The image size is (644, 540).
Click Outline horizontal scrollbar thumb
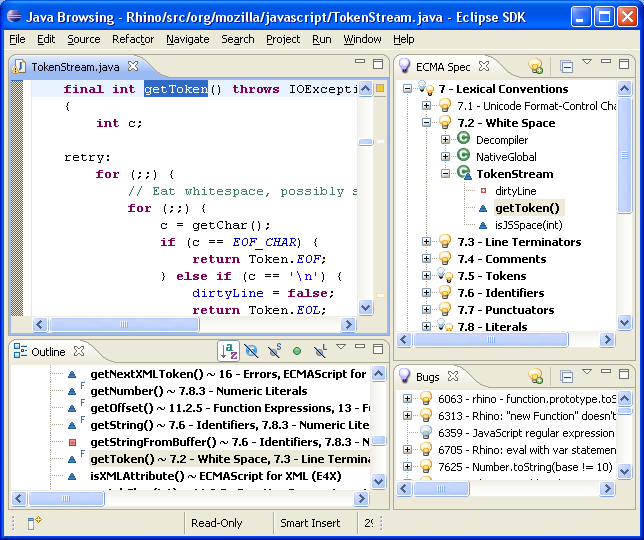coord(66,499)
